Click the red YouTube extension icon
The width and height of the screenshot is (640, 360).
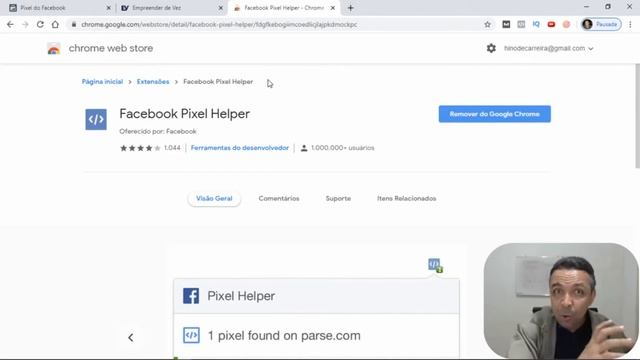[551, 24]
